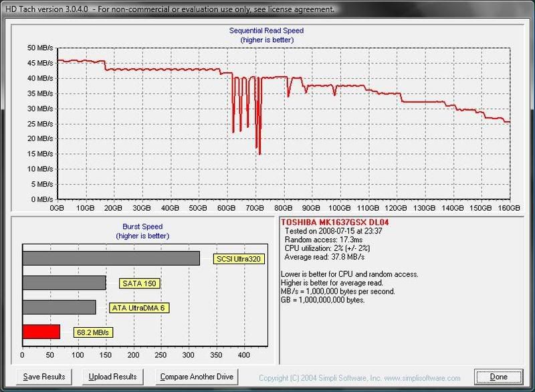Click the 'CPU utilization: 2% (+/- 2%)' line
The image size is (535, 392).
tap(327, 248)
